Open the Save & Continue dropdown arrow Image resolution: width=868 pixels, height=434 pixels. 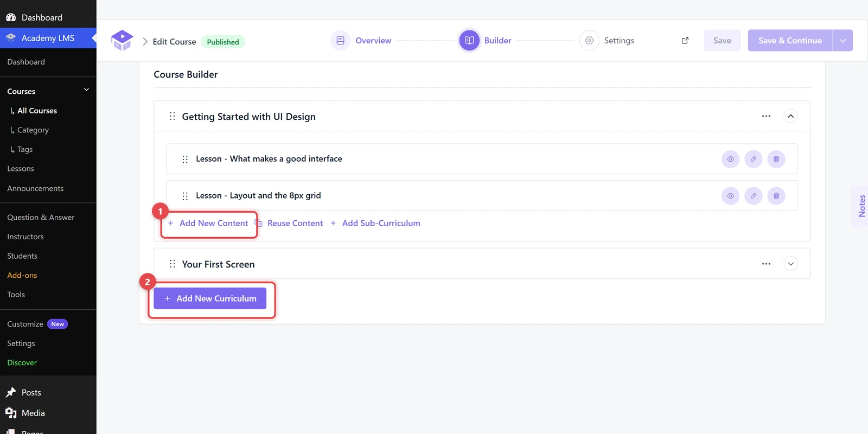[x=843, y=41]
